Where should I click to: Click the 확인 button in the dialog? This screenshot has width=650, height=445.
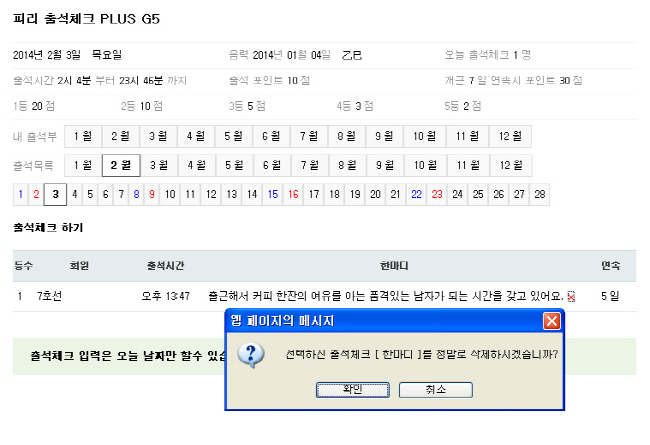coord(352,390)
